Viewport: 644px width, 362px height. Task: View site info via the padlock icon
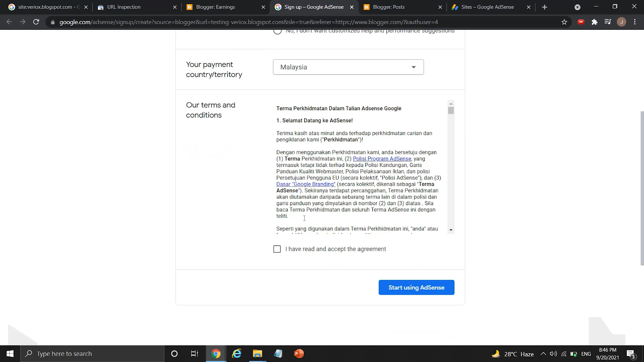coord(53,22)
